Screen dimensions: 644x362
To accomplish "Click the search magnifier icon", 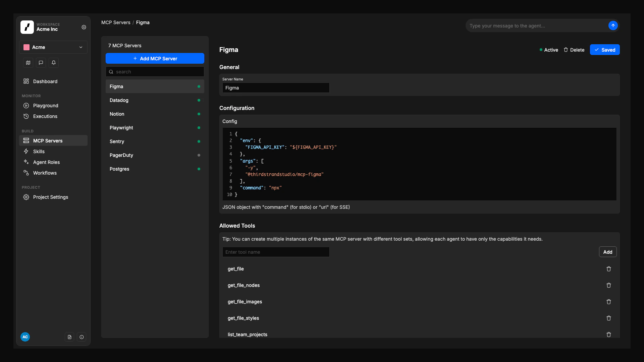I will click(x=111, y=72).
